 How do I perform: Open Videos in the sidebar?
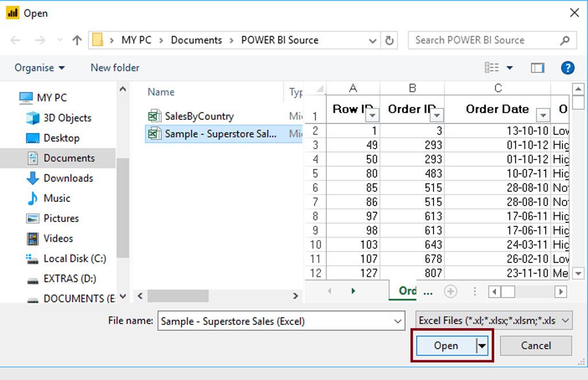click(x=58, y=238)
